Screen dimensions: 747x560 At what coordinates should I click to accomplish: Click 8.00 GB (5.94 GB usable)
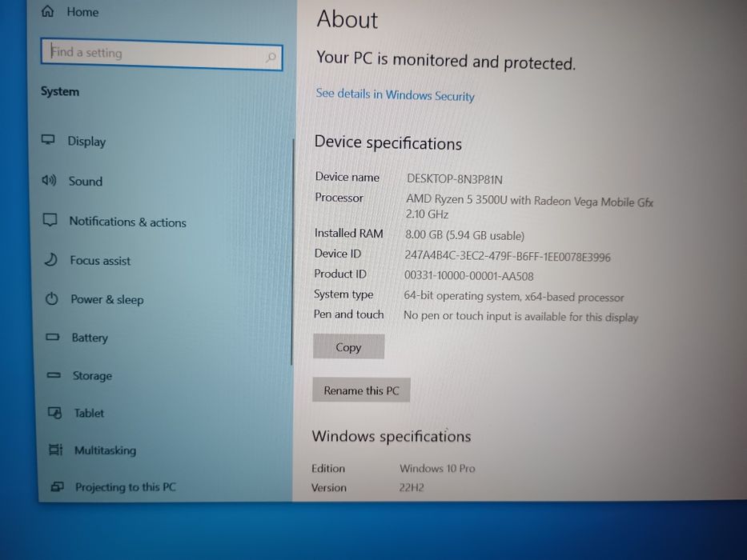464,234
